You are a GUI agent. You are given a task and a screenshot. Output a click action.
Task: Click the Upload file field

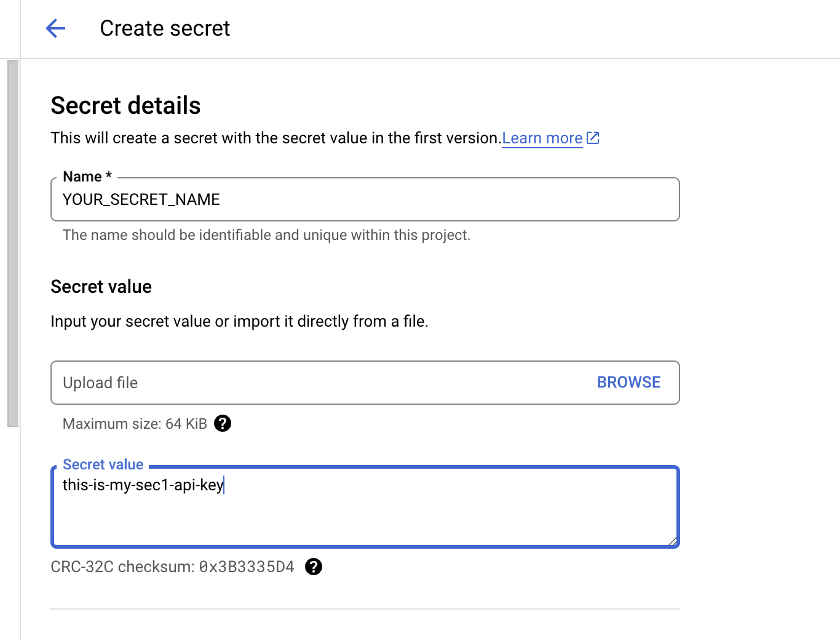point(246,382)
